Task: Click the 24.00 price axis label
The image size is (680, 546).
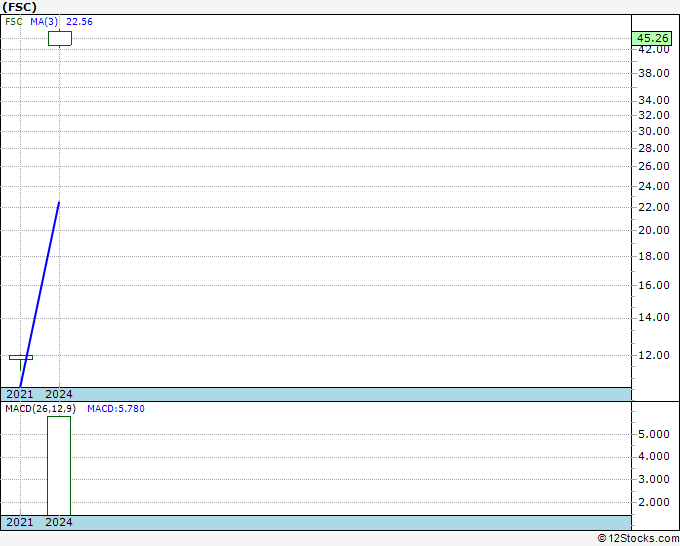Action: click(654, 186)
